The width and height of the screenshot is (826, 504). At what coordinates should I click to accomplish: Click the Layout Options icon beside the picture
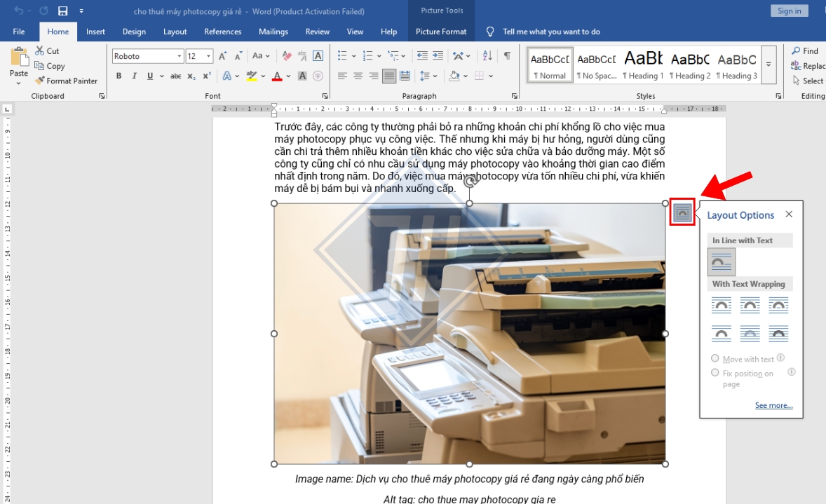[x=682, y=212]
